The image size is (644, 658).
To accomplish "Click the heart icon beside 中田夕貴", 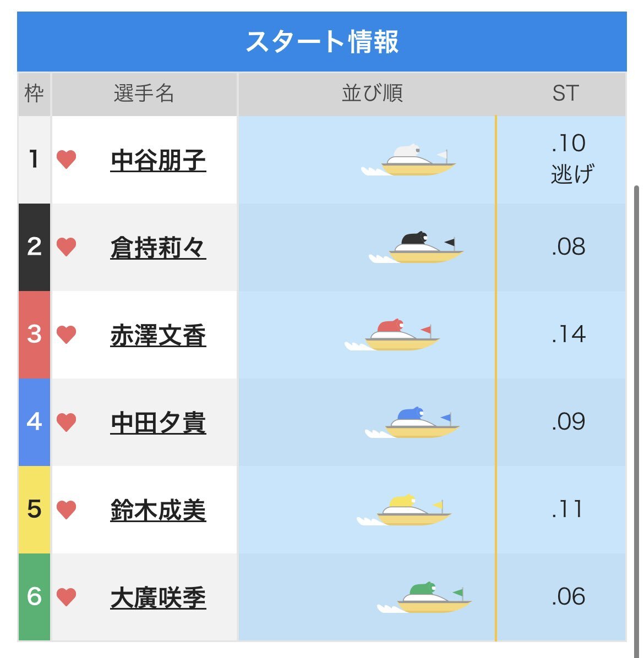I will 67,422.
